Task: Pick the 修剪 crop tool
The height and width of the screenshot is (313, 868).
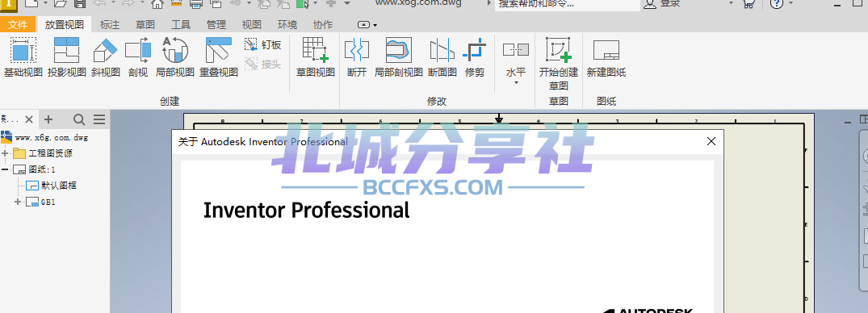Action: tap(475, 57)
